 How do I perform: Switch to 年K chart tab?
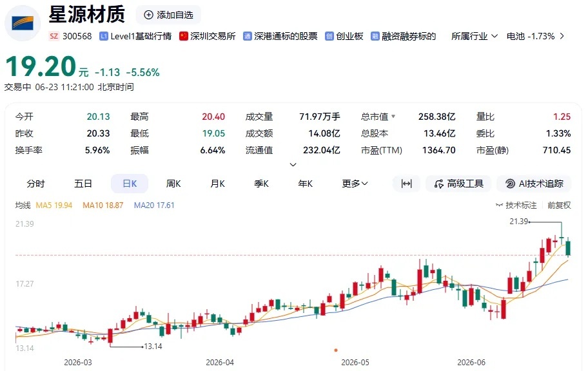click(x=305, y=184)
